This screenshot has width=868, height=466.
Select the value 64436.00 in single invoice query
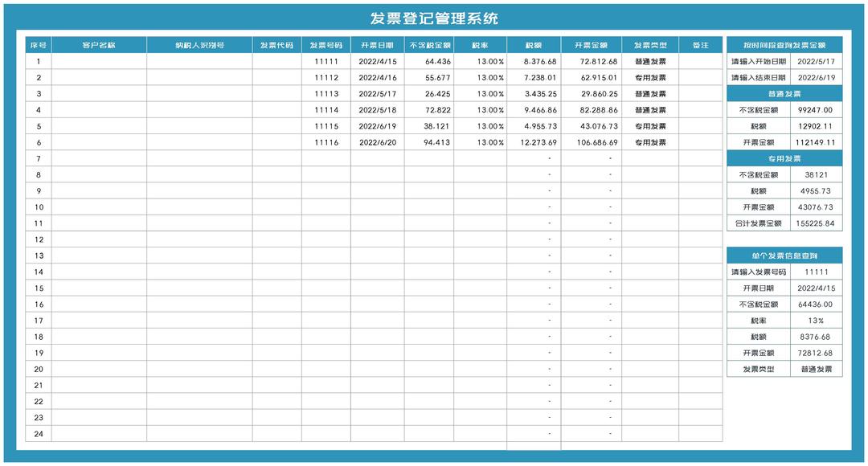[817, 304]
